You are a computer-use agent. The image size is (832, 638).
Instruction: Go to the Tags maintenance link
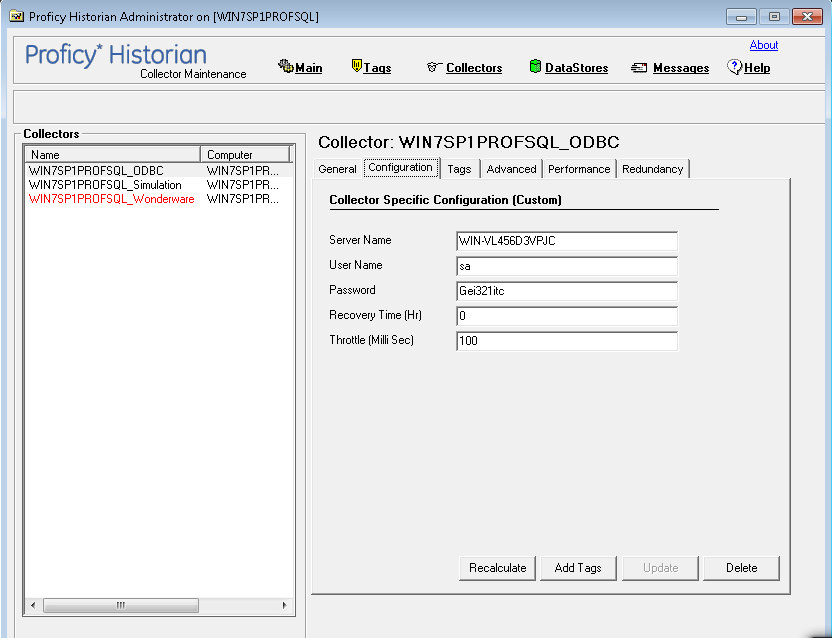coord(377,68)
